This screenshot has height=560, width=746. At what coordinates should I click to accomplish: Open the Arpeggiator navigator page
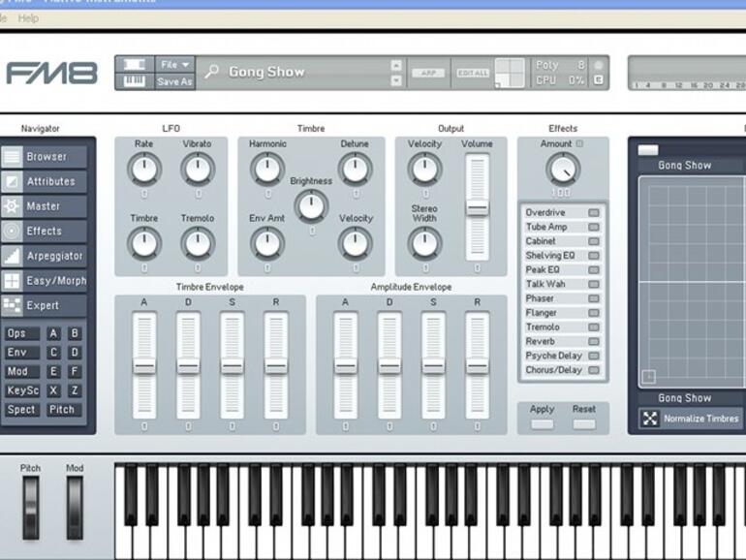click(44, 256)
